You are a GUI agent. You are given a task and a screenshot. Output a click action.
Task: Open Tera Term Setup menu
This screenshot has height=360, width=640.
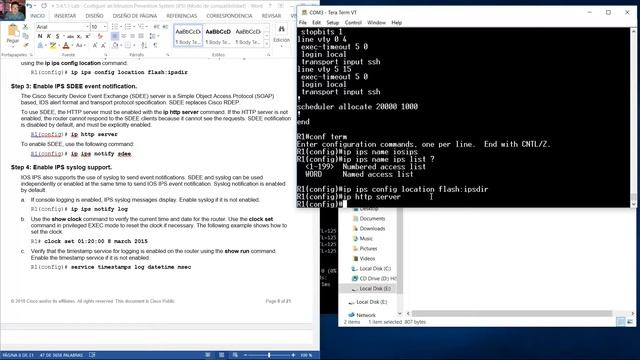pos(333,22)
